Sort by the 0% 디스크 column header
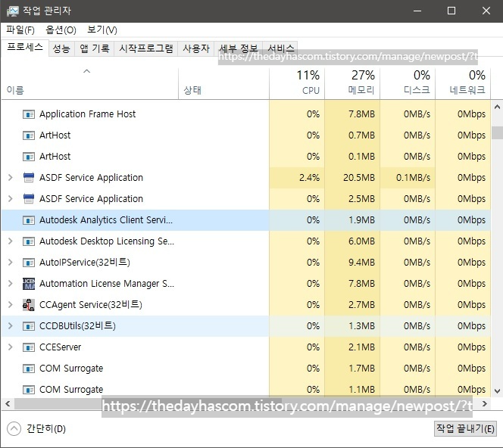This screenshot has height=448, width=503. (408, 83)
